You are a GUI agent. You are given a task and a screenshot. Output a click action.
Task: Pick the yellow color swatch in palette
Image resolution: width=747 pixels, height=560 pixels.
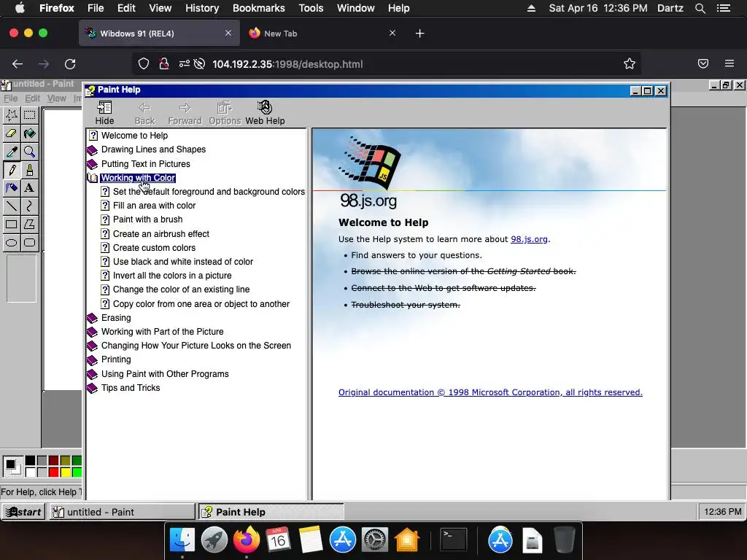(x=65, y=472)
